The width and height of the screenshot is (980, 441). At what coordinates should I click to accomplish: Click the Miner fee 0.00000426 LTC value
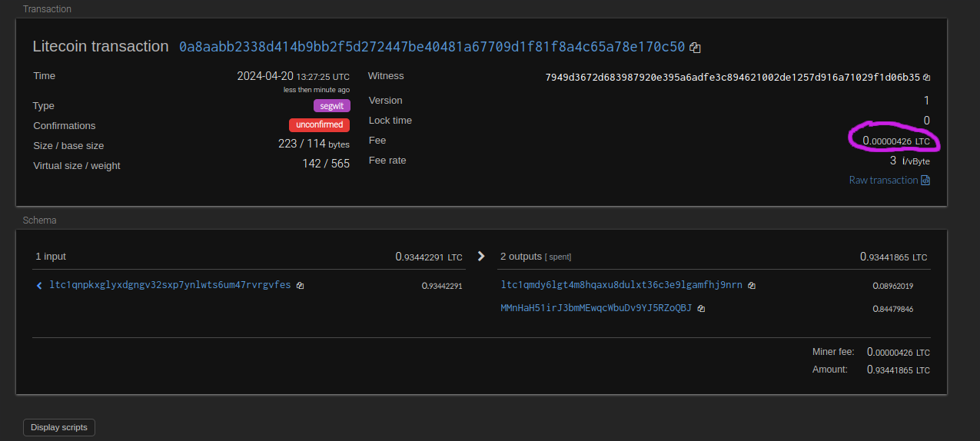pyautogui.click(x=899, y=352)
